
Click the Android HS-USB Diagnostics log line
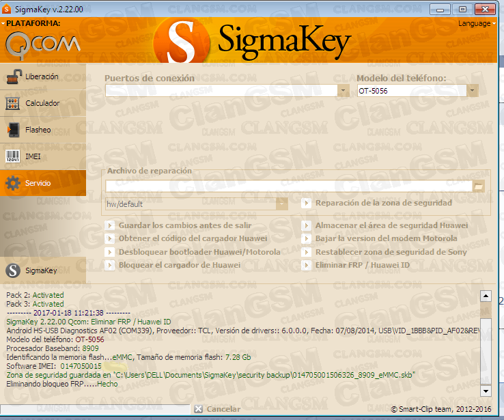pyautogui.click(x=242, y=331)
